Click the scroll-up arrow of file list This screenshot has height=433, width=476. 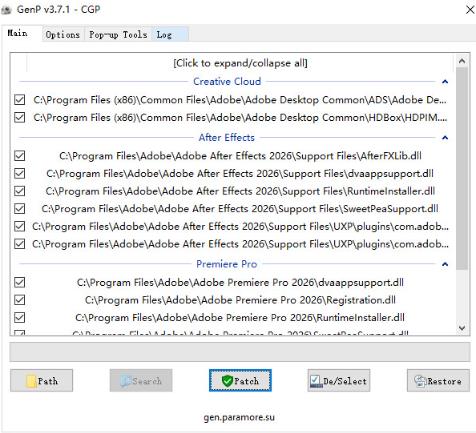coord(462,61)
